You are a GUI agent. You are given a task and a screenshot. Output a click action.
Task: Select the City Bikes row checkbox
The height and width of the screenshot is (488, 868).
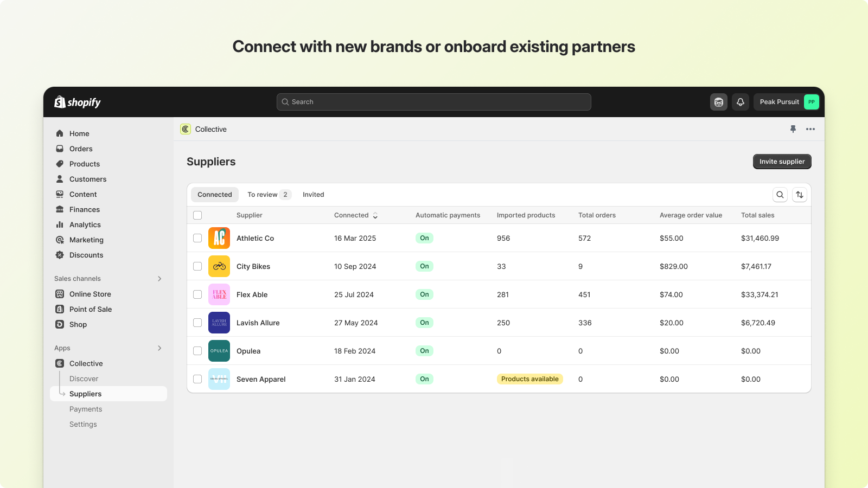coord(197,266)
